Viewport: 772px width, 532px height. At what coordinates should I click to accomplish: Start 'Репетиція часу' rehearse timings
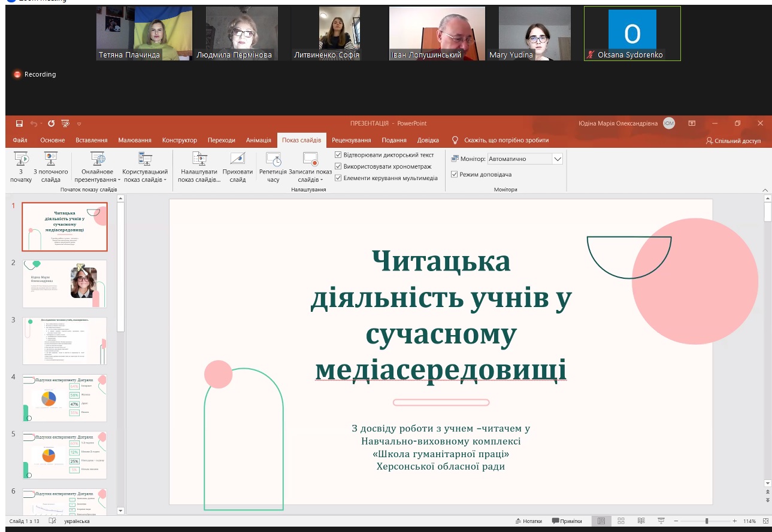(x=273, y=168)
